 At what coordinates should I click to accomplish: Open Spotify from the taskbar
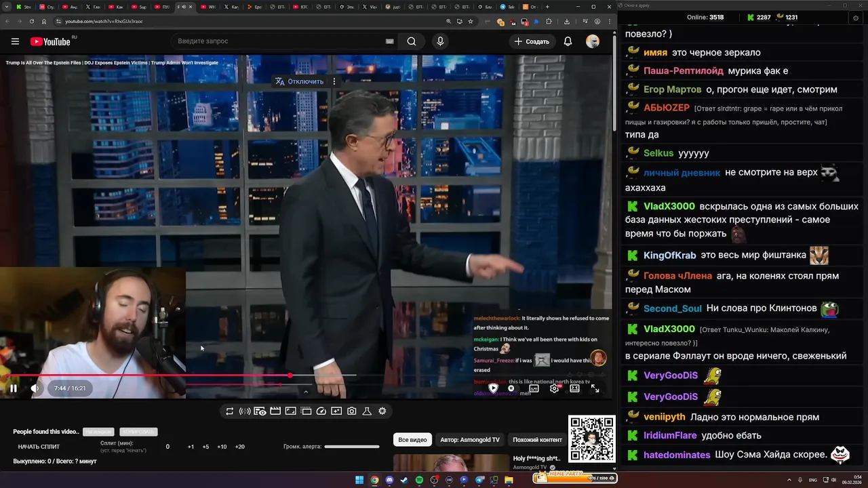coord(419,481)
